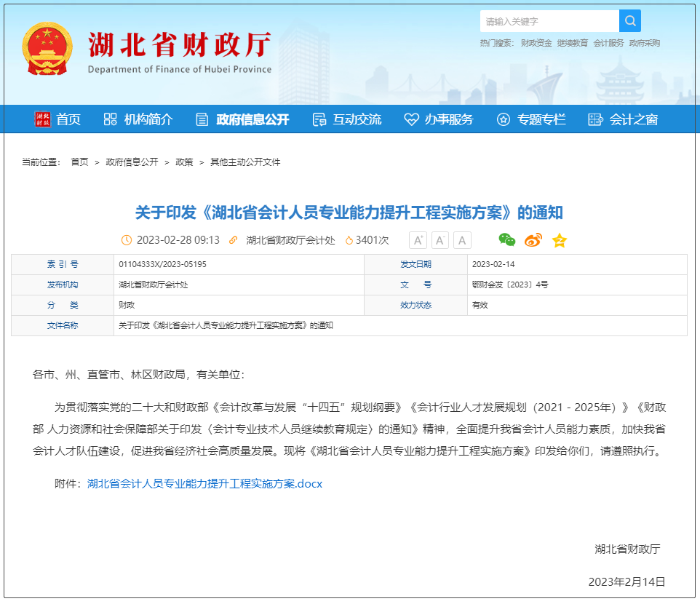Viewport: 700px width, 604px height.
Task: Reset font size with the A button
Action: tap(462, 239)
